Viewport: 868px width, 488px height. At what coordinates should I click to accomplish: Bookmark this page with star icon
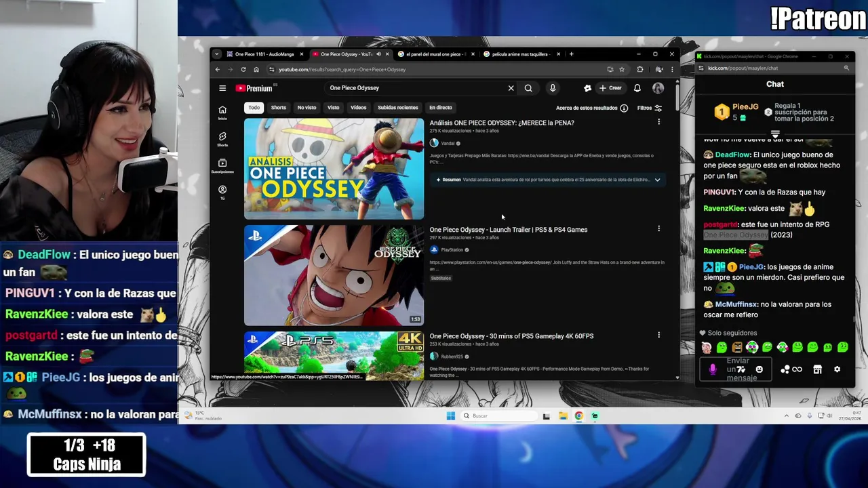pyautogui.click(x=622, y=69)
